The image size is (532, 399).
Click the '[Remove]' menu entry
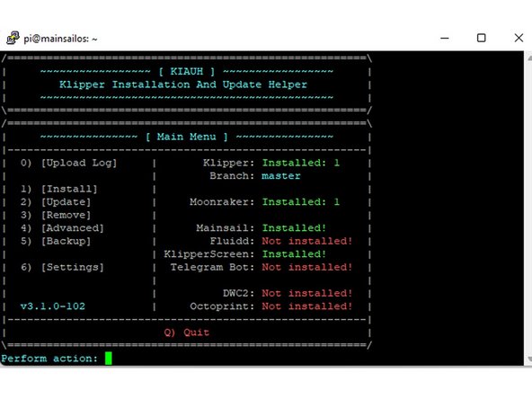(66, 215)
